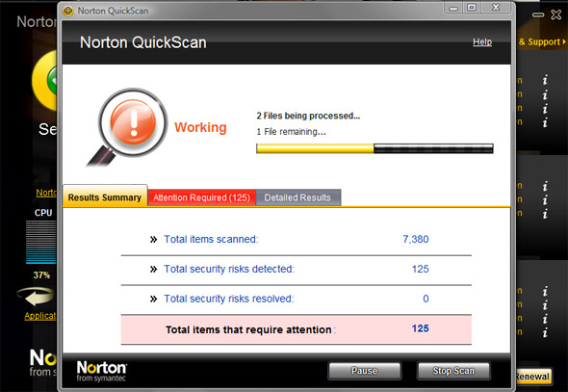Minimize the Norton QuickScan window

pyautogui.click(x=453, y=8)
